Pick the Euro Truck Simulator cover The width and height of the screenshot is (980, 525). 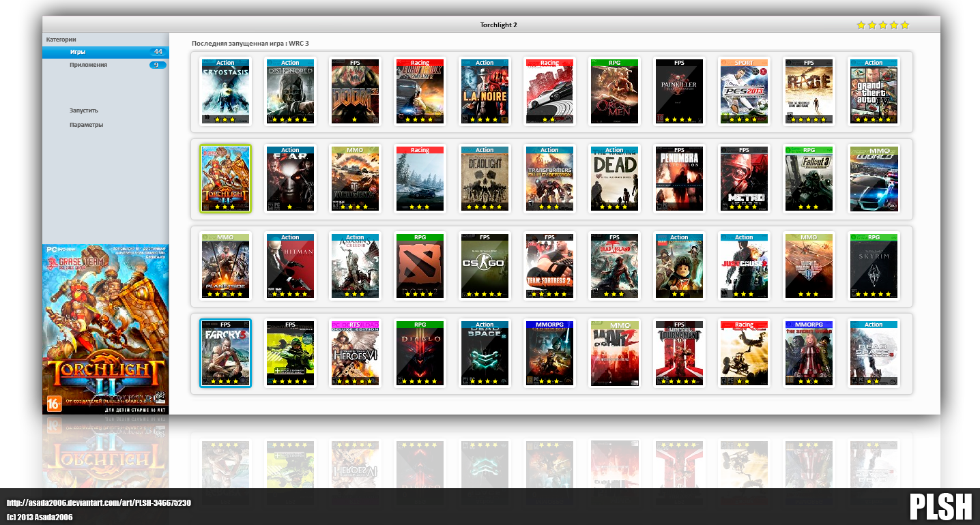[x=420, y=91]
